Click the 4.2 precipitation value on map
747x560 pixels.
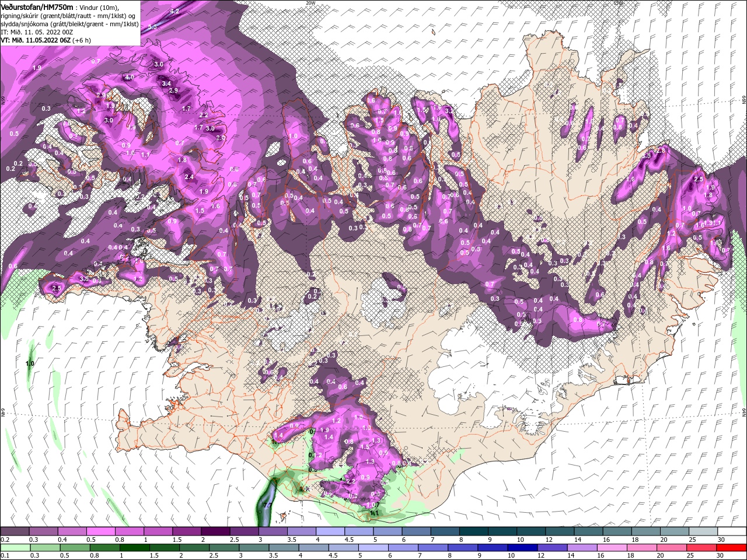[x=174, y=11]
